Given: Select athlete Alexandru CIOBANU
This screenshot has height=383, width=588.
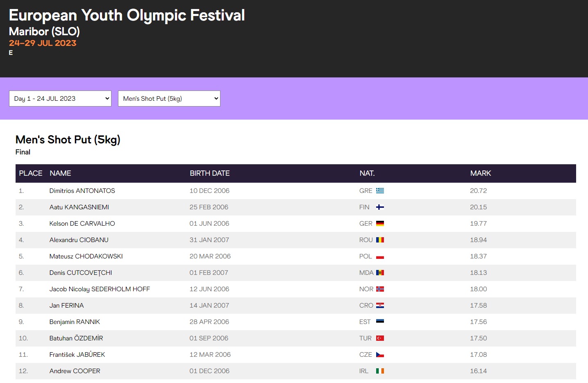Looking at the screenshot, I should click(79, 240).
